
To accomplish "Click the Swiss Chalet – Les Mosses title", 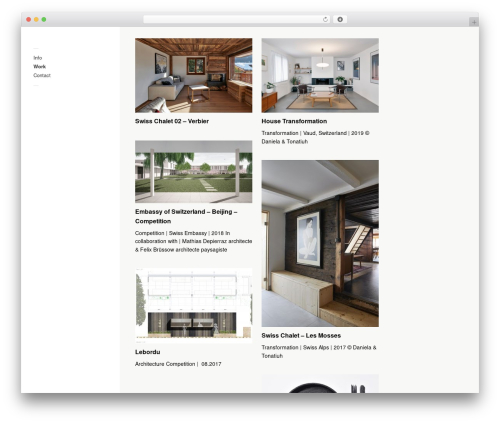I will [x=301, y=336].
